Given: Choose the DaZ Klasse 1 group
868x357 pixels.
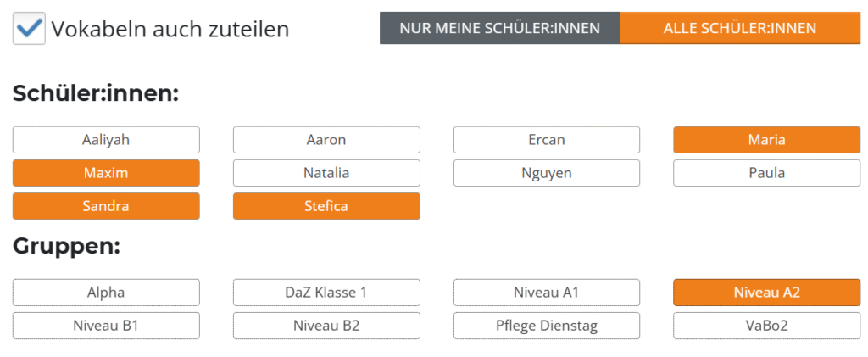Looking at the screenshot, I should [326, 293].
